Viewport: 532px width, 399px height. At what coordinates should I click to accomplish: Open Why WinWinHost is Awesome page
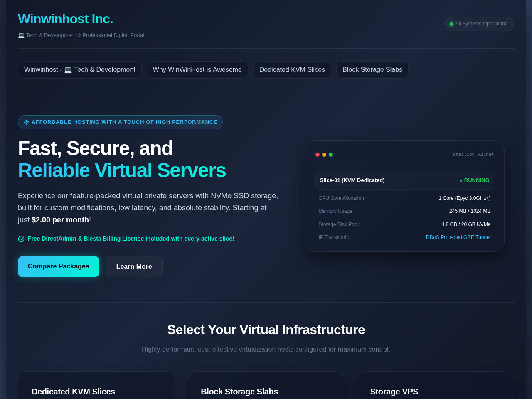[x=197, y=70]
